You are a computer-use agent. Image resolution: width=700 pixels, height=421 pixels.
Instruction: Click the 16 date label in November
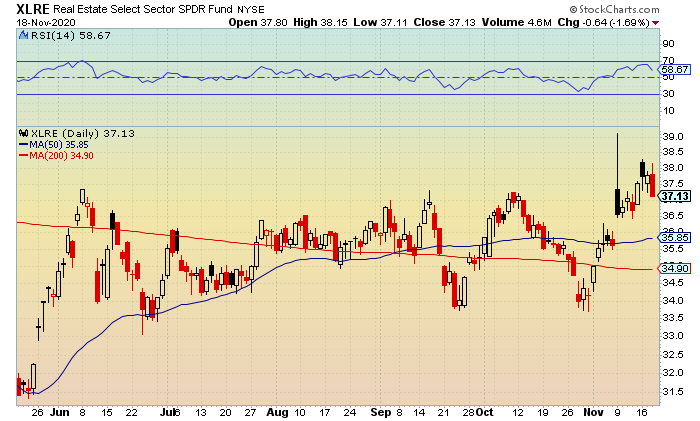point(642,412)
